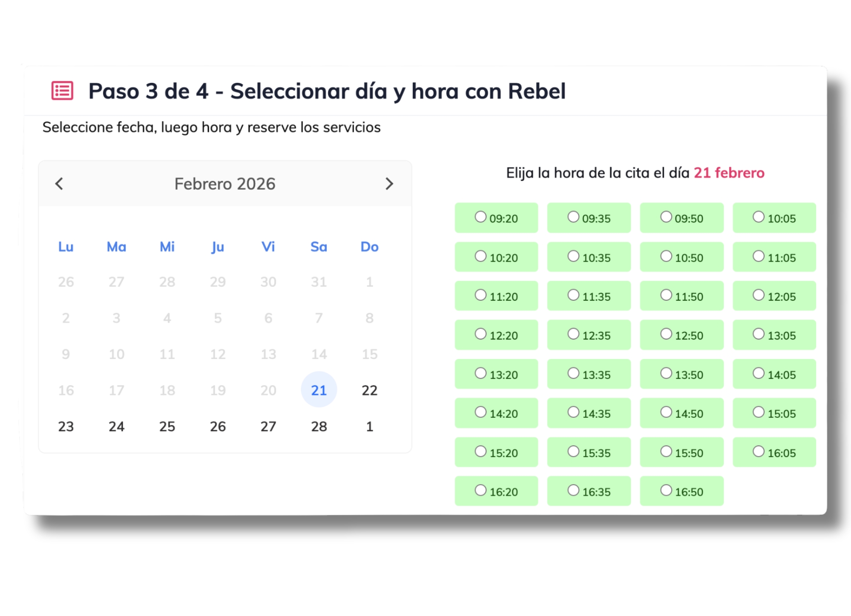Pick the 12:50 time slot
The width and height of the screenshot is (851, 616).
point(681,335)
